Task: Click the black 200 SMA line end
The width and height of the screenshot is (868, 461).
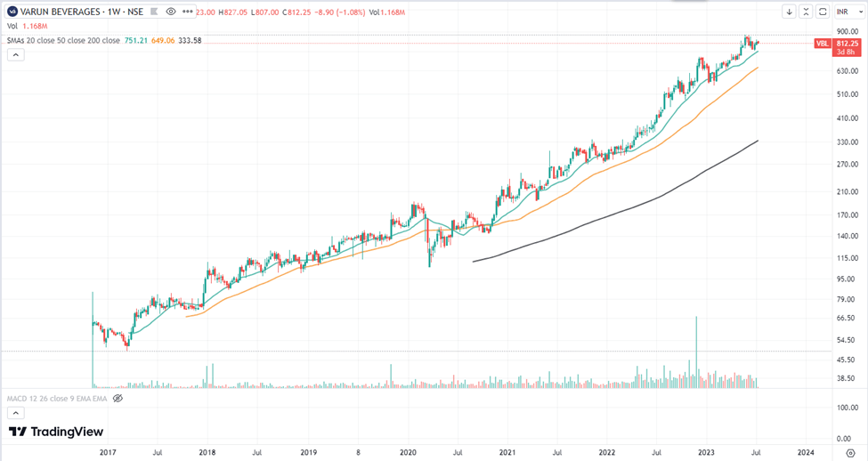Action: pos(758,142)
